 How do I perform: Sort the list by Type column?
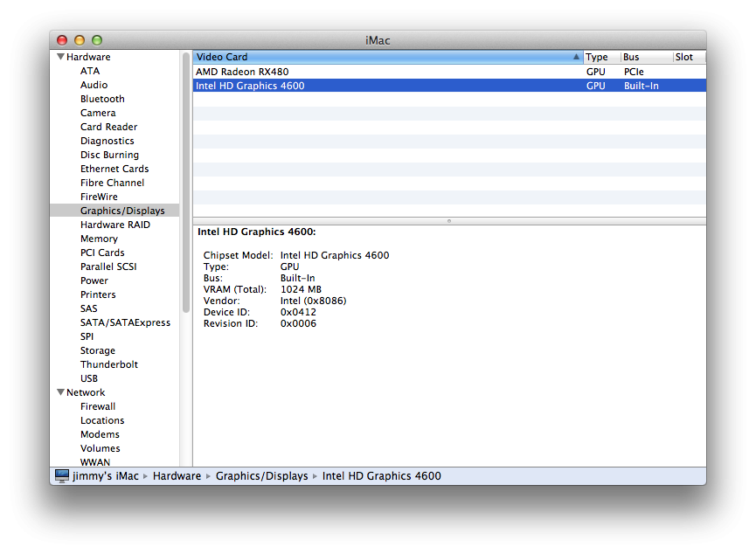click(601, 57)
